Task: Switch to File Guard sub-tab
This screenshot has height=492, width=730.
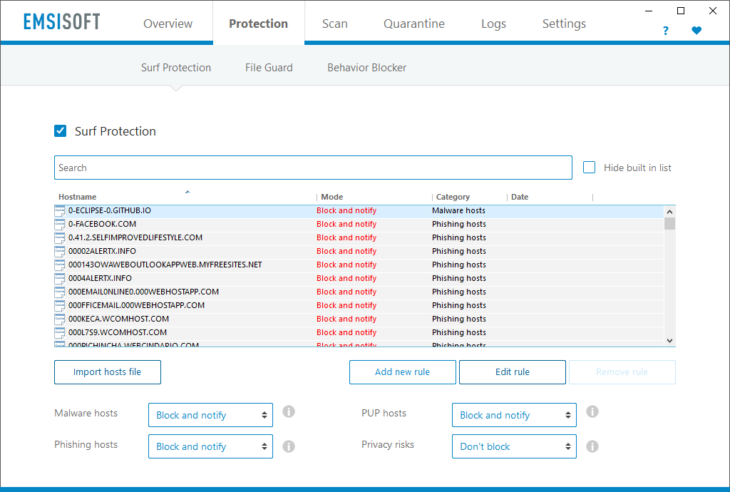Action: (269, 67)
